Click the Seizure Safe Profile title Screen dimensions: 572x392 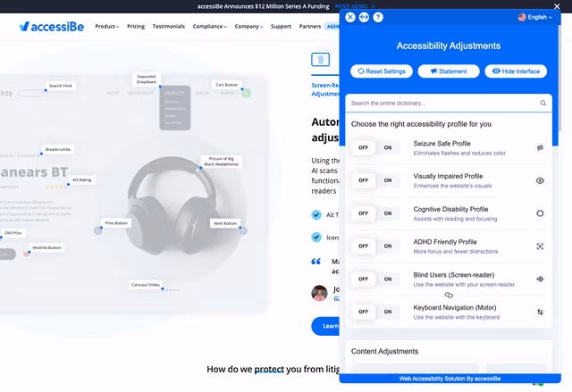pyautogui.click(x=442, y=144)
